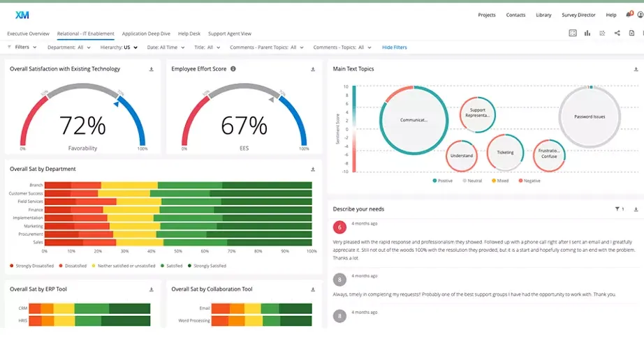The height and width of the screenshot is (339, 644).
Task: Download the Employee Effort Score widget
Action: [x=313, y=69]
